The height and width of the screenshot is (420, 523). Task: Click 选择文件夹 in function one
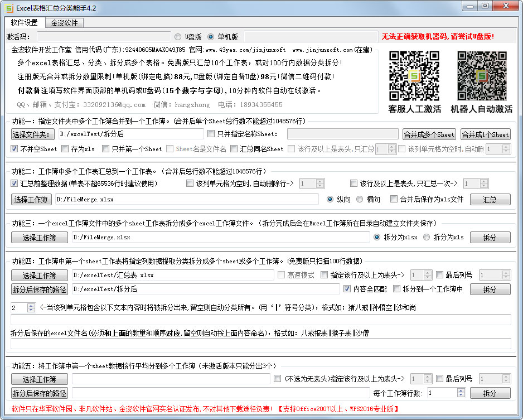click(33, 134)
